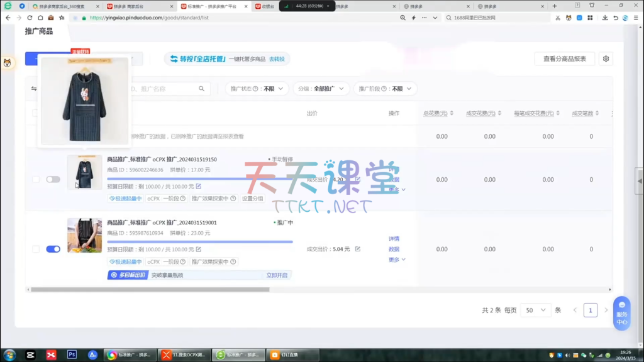Open the 推广阶段 filter dropdown
The height and width of the screenshot is (362, 644).
pyautogui.click(x=385, y=89)
